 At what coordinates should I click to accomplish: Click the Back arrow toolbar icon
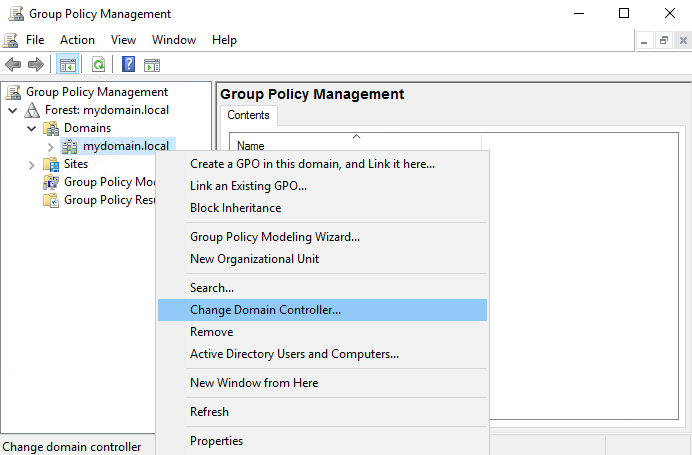tap(13, 65)
